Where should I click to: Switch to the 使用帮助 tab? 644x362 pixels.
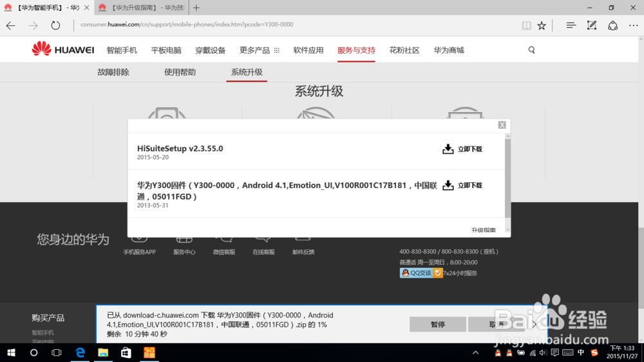[x=180, y=72]
